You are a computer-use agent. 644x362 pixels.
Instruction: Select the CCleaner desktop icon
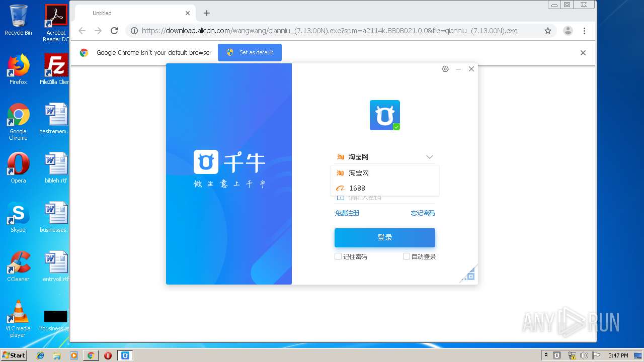(x=18, y=266)
